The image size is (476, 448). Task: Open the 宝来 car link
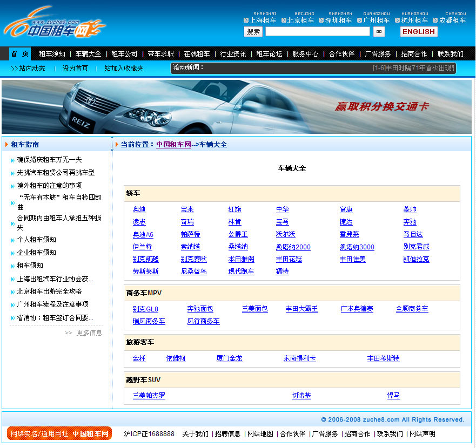click(x=187, y=209)
